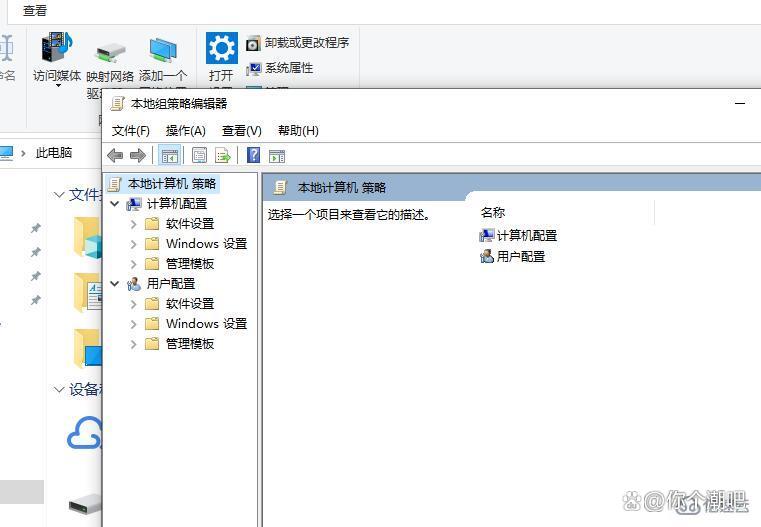This screenshot has height=527, width=761.
Task: Collapse the 设备 group in Explorer
Action: point(59,389)
